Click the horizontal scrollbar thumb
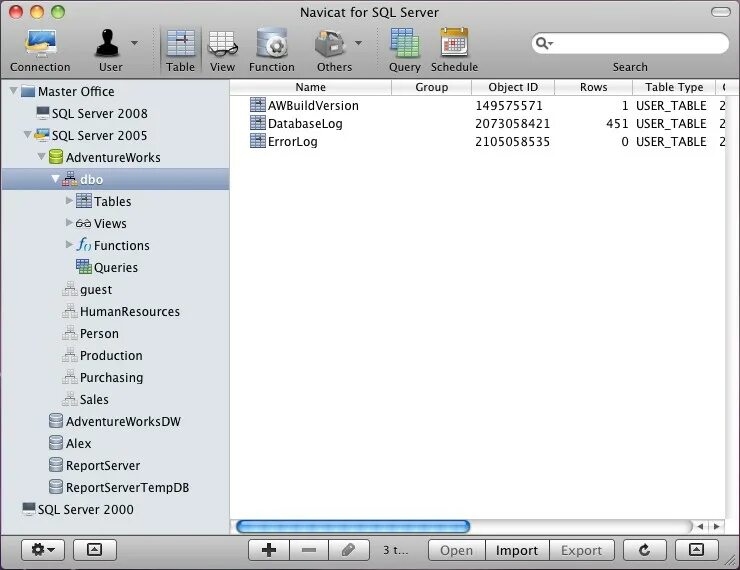 [353, 526]
